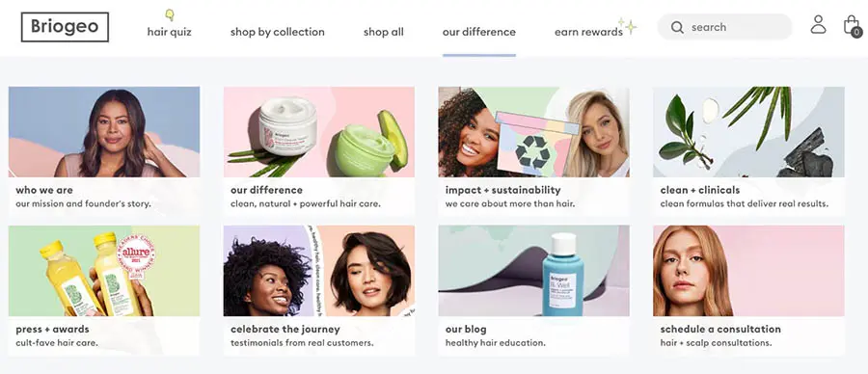Click the sparkle icon beside earn rewards
Screen dimensions: 868x374
click(x=628, y=25)
